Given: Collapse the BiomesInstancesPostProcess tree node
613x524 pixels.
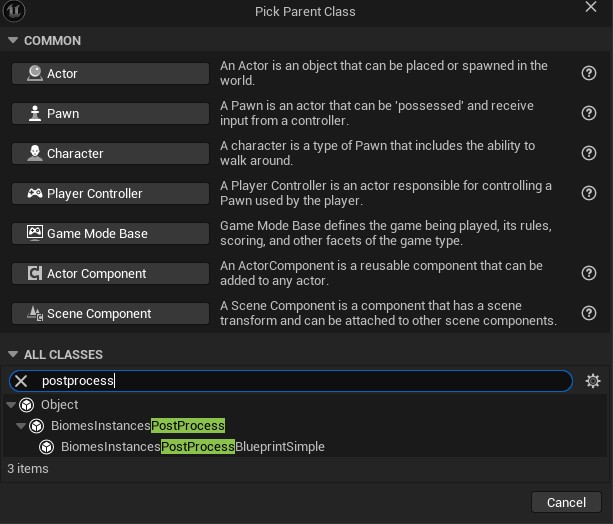Looking at the screenshot, I should pos(21,426).
